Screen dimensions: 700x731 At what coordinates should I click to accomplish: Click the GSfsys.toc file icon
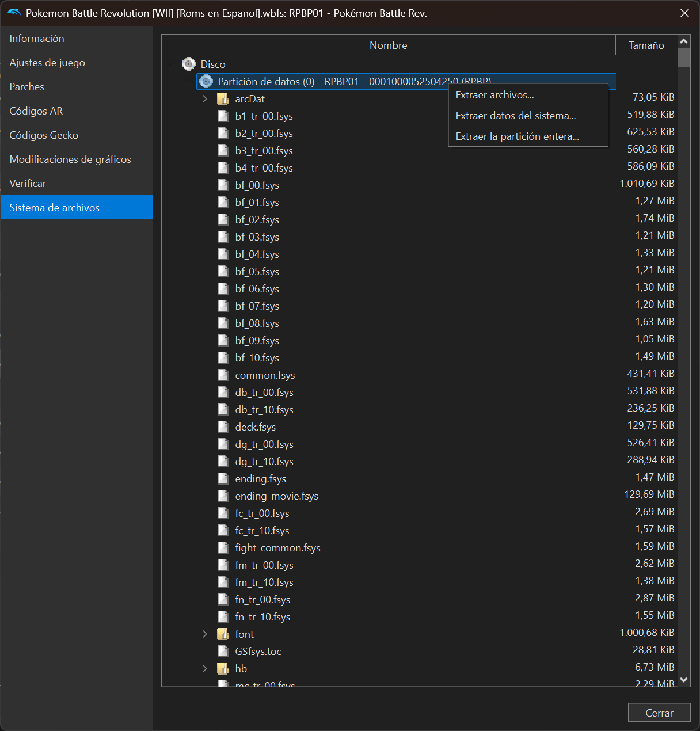(x=223, y=651)
